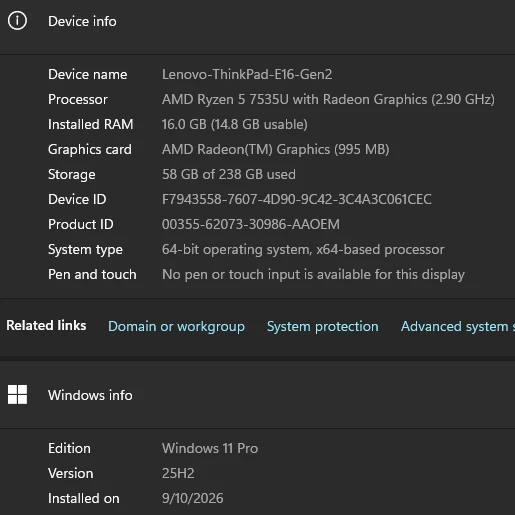515x515 pixels.
Task: Click the Installed RAM label
Action: pos(91,124)
